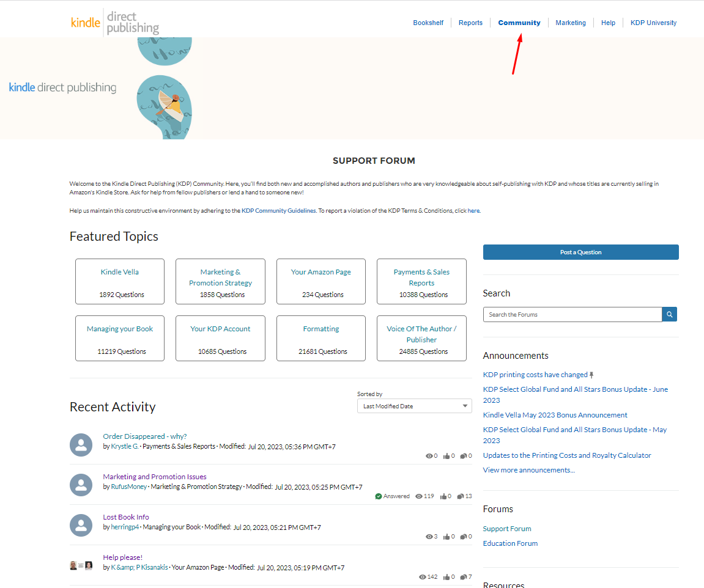
Task: Click avatar next to Lost Book Info post
Action: [81, 526]
